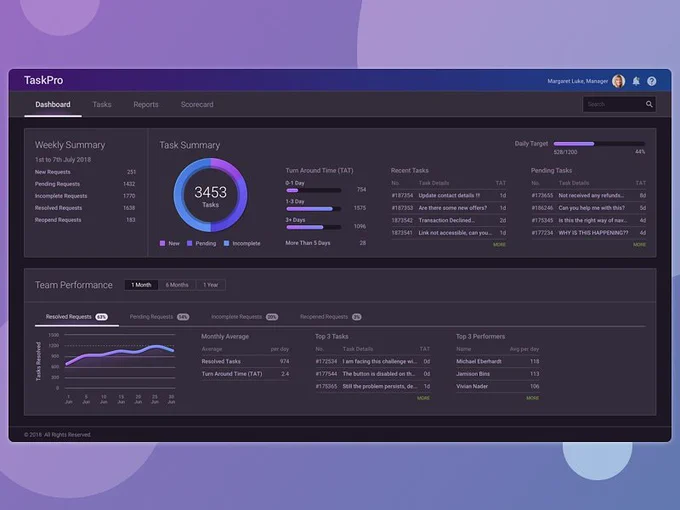
Task: Click the Margaret Luke, Manager name
Action: tap(577, 82)
